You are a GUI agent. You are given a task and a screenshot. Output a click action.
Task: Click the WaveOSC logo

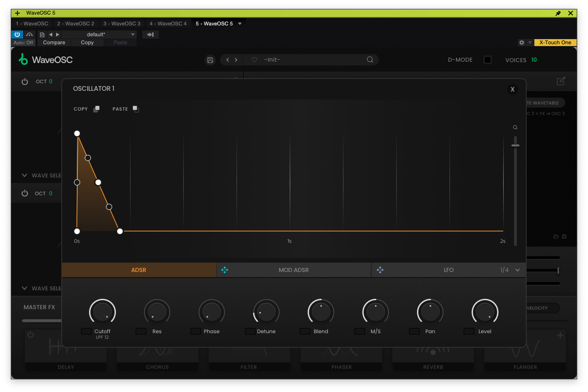45,60
